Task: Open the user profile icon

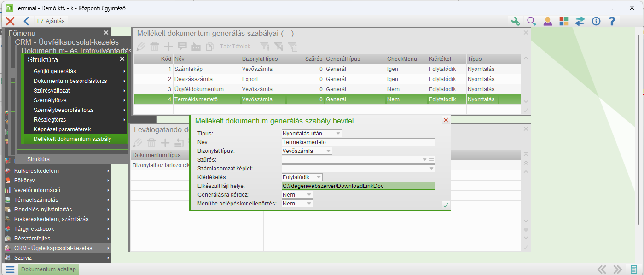Action: (548, 21)
